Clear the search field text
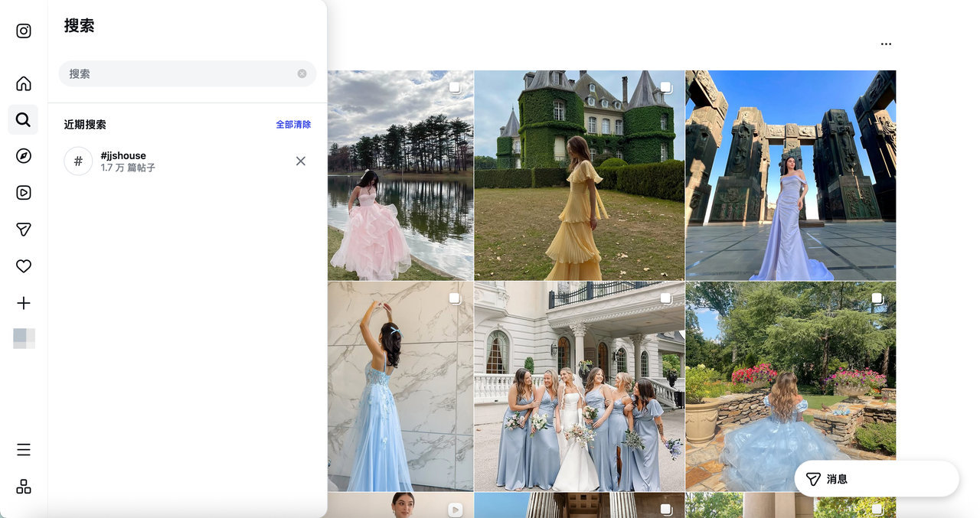 click(302, 74)
